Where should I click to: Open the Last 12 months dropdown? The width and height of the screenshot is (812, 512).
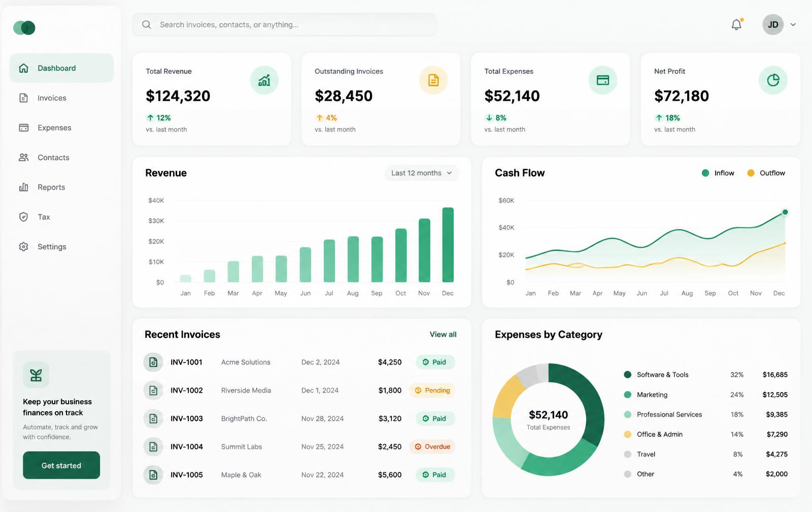point(421,173)
